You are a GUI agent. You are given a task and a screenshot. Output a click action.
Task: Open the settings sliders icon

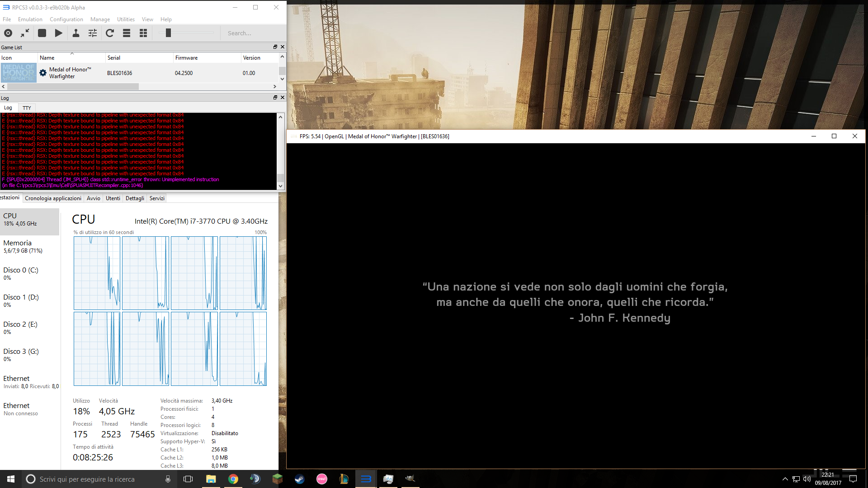click(93, 33)
